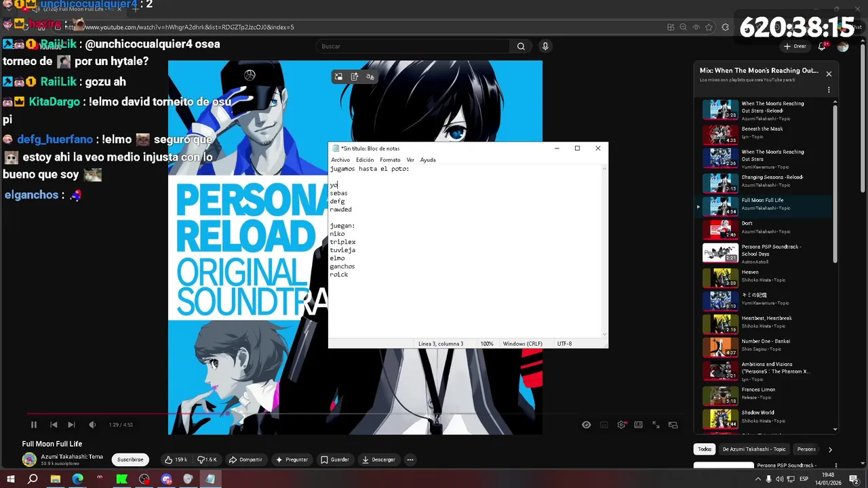The height and width of the screenshot is (488, 868).
Task: Click the zoom magnifier icon in address bar
Action: [x=683, y=27]
